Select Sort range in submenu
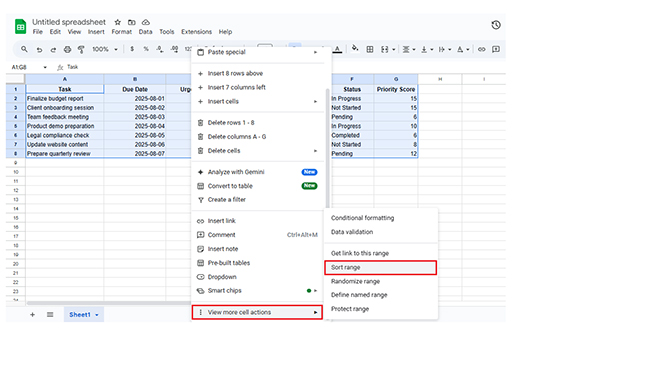This screenshot has width=650, height=385. 381,268
